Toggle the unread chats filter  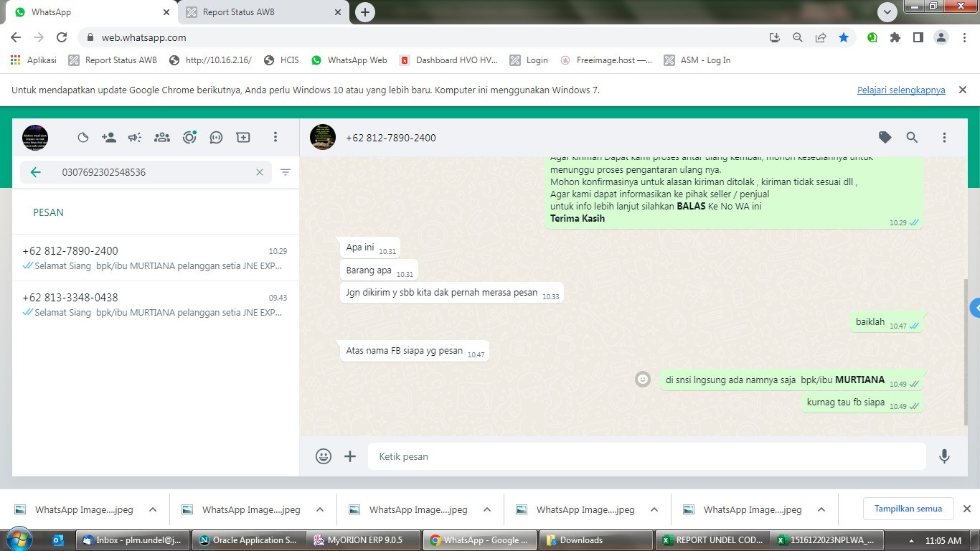click(x=286, y=172)
